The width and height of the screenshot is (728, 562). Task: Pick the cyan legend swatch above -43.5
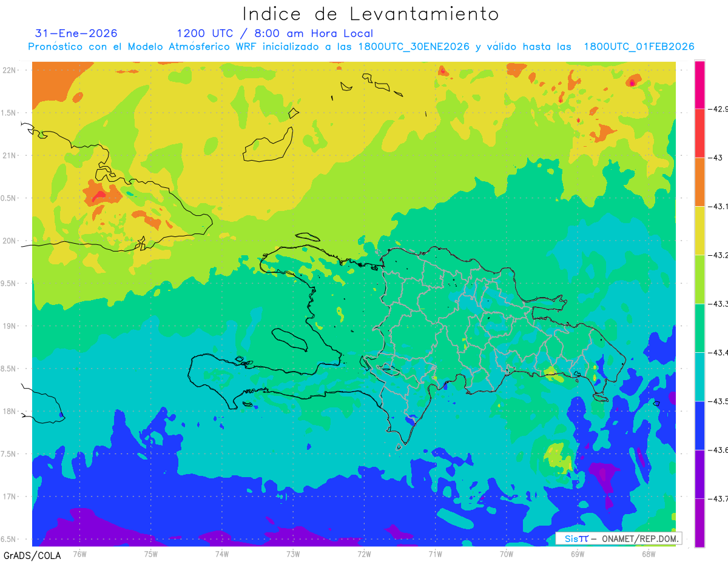pyautogui.click(x=699, y=376)
